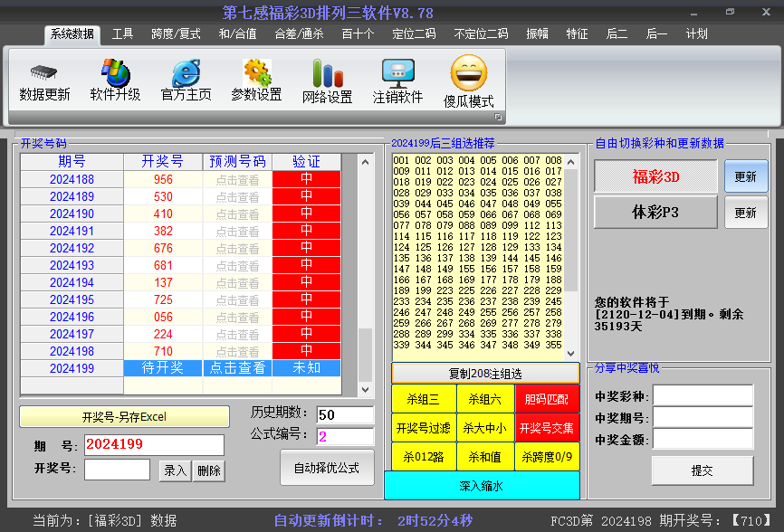Select period 2024195 row header
The height and width of the screenshot is (532, 784).
[x=72, y=299]
